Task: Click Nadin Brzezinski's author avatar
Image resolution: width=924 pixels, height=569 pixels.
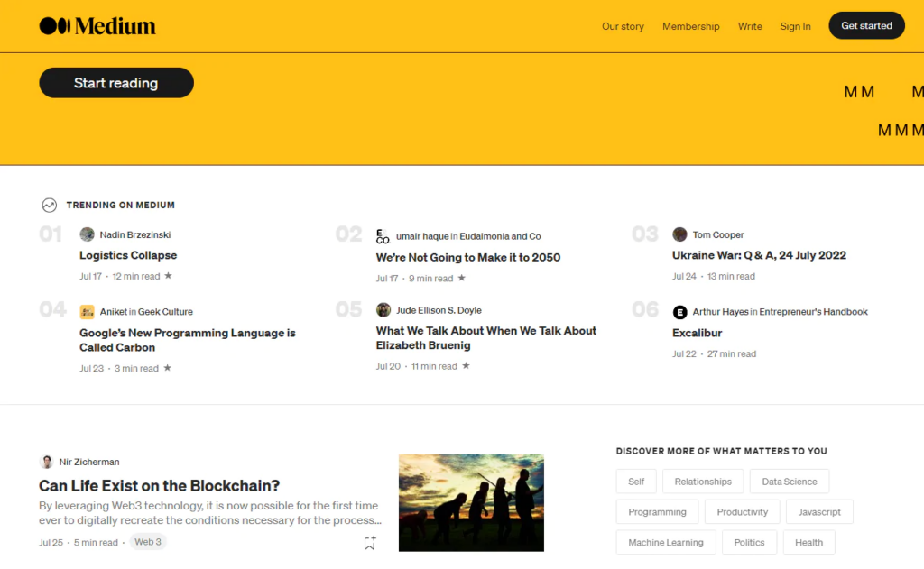Action: coord(87,234)
